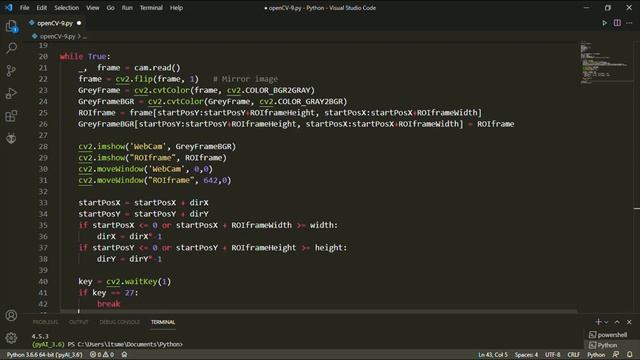Open the Edit menu
The width and height of the screenshot is (640, 360).
click(x=42, y=8)
